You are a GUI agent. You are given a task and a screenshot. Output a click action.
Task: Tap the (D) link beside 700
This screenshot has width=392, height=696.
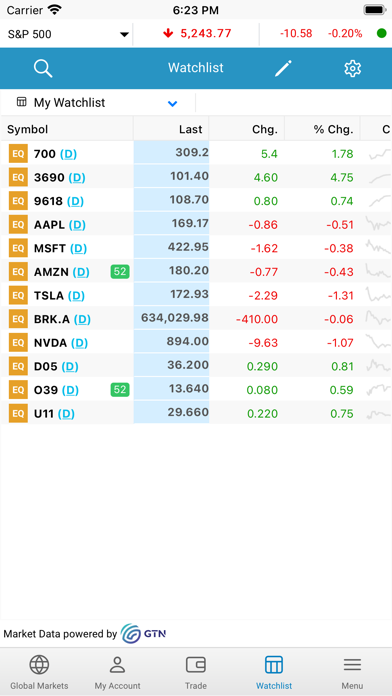pyautogui.click(x=68, y=154)
